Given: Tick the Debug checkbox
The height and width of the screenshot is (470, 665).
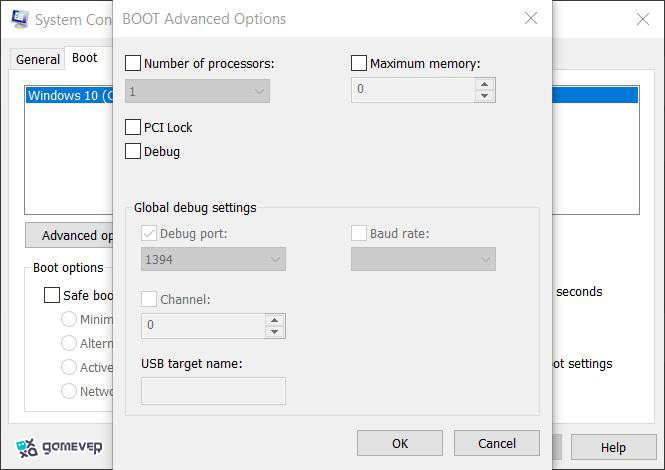Looking at the screenshot, I should [x=133, y=151].
